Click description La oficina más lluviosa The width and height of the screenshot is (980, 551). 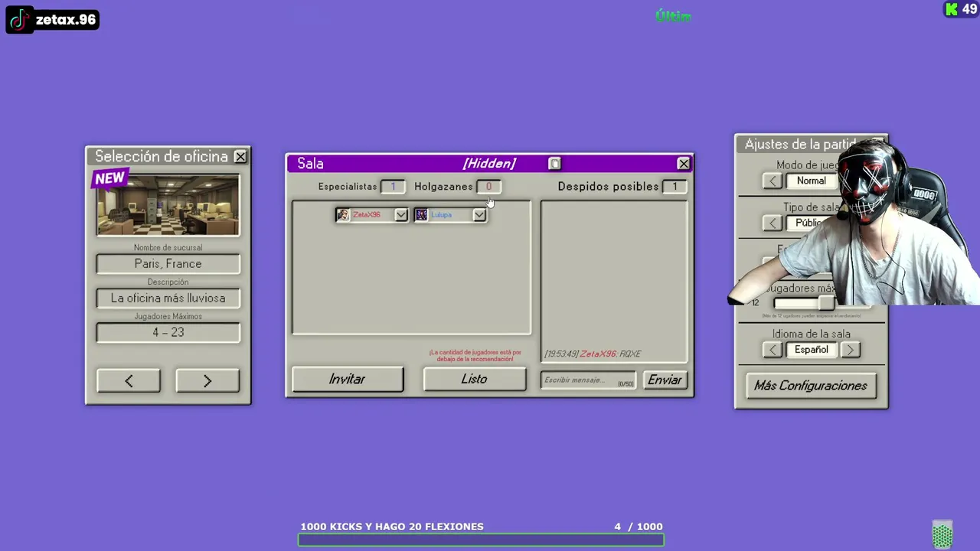click(x=168, y=298)
